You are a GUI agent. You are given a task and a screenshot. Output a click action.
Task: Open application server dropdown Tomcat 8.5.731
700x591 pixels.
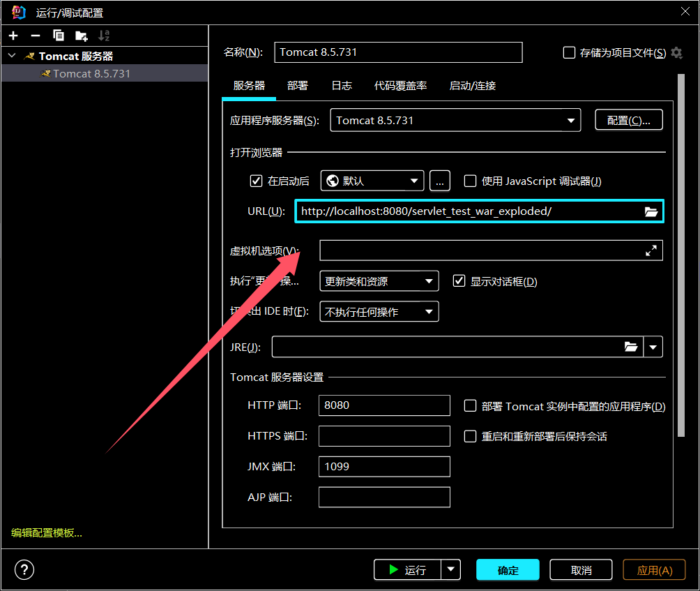click(455, 120)
